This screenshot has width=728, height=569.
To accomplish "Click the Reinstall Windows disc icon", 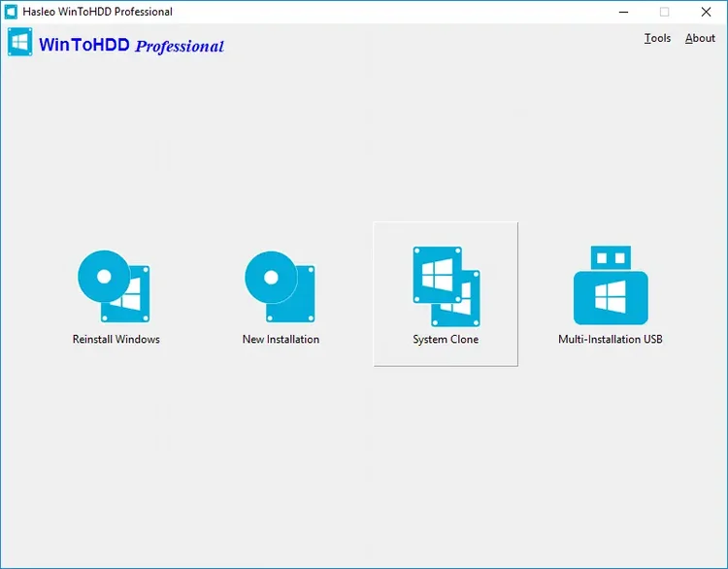I will 114,286.
